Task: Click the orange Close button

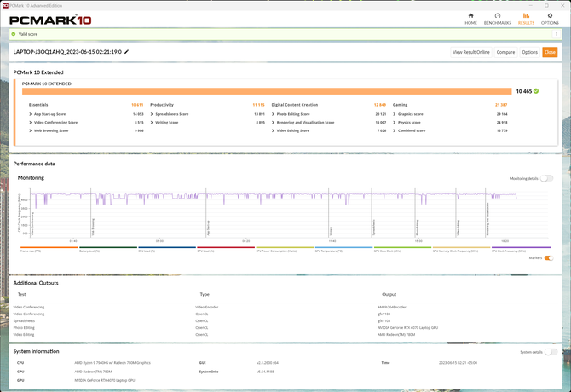Action: (x=550, y=53)
